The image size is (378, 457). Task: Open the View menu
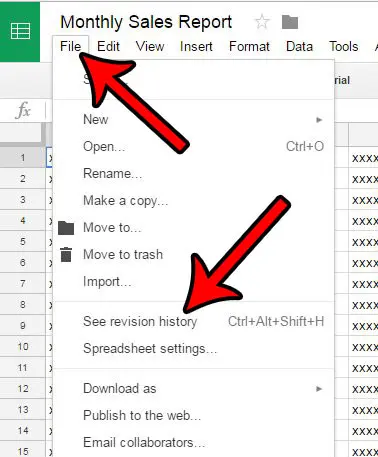click(x=150, y=46)
